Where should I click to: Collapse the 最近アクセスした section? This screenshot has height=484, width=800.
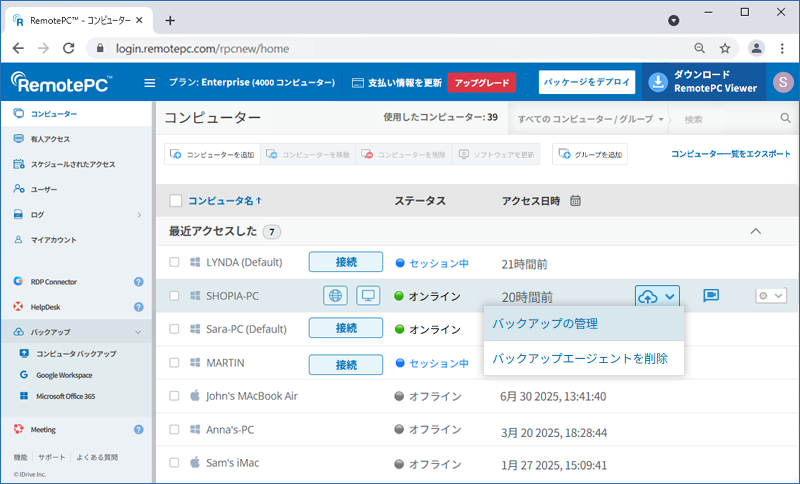pos(756,231)
